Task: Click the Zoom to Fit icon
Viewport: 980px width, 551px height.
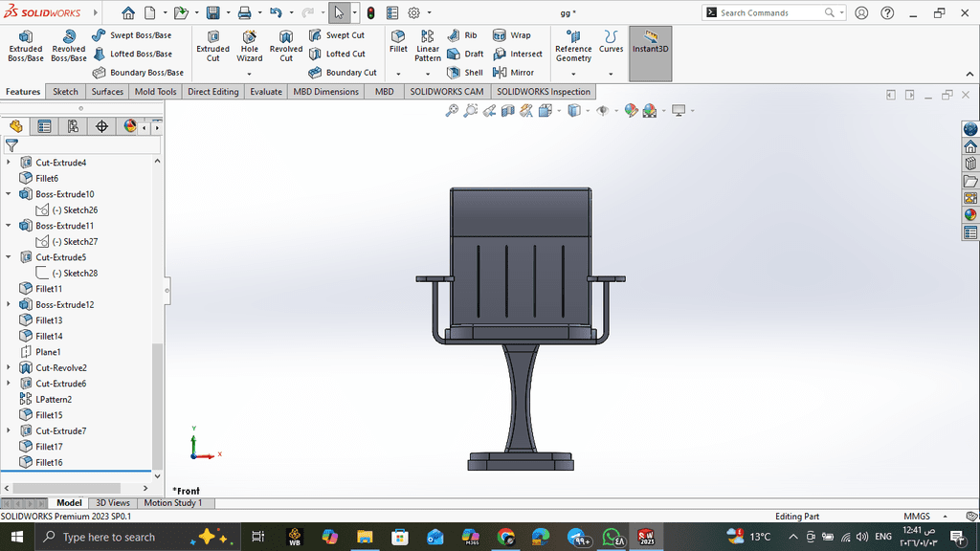Action: [452, 111]
